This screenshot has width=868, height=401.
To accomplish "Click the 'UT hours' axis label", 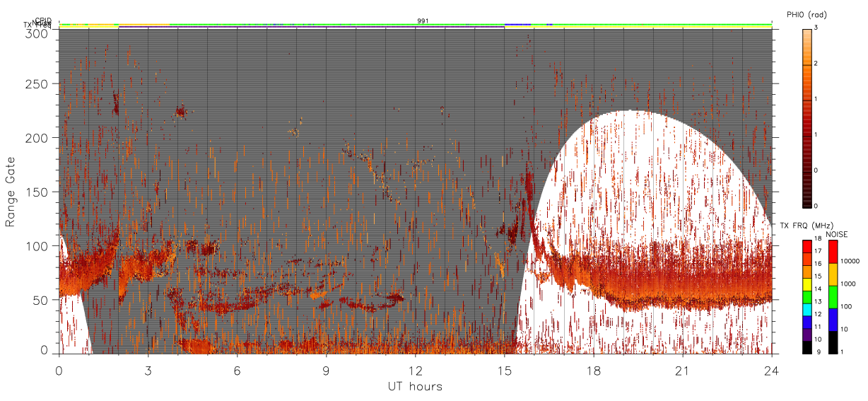I will tap(415, 386).
